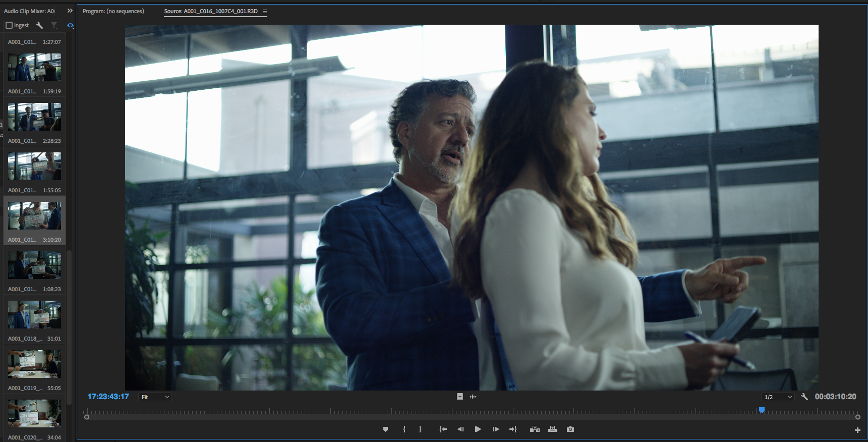Click the 55:05 clip duration label

coord(54,388)
